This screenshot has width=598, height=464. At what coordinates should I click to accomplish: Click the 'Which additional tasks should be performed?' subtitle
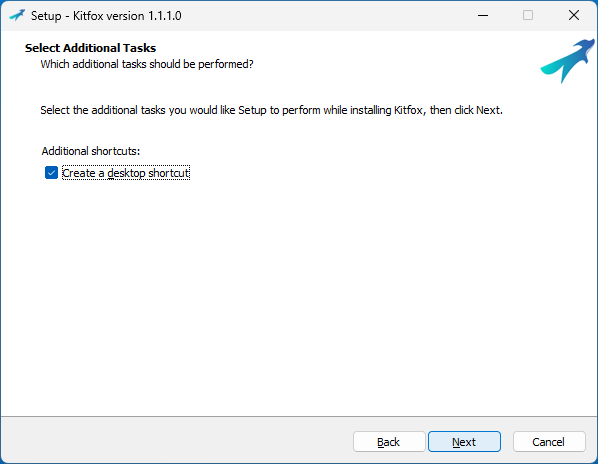pos(147,64)
